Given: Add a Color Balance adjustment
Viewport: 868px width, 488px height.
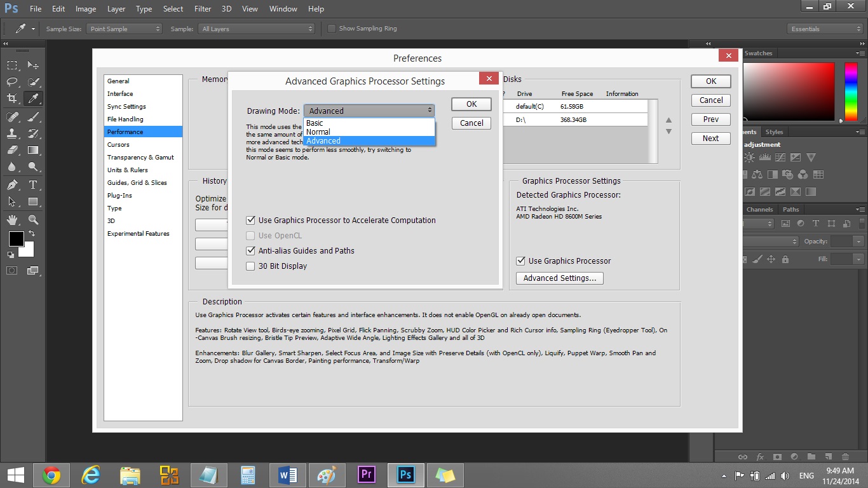Looking at the screenshot, I should 757,174.
